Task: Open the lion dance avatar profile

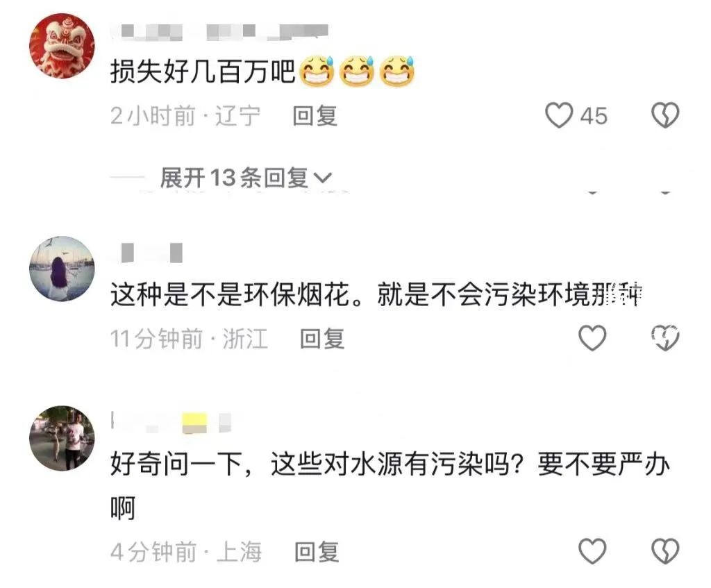Action: pos(62,46)
